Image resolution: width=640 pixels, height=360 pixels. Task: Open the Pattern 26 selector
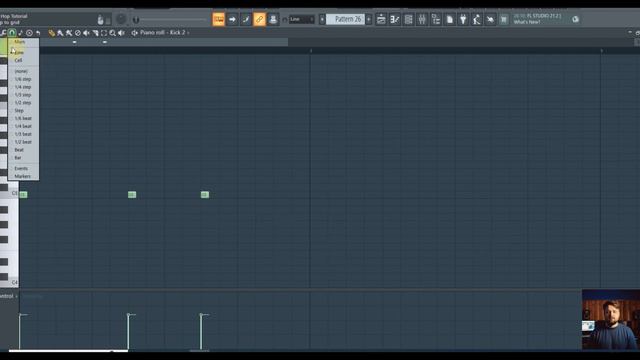[345, 19]
